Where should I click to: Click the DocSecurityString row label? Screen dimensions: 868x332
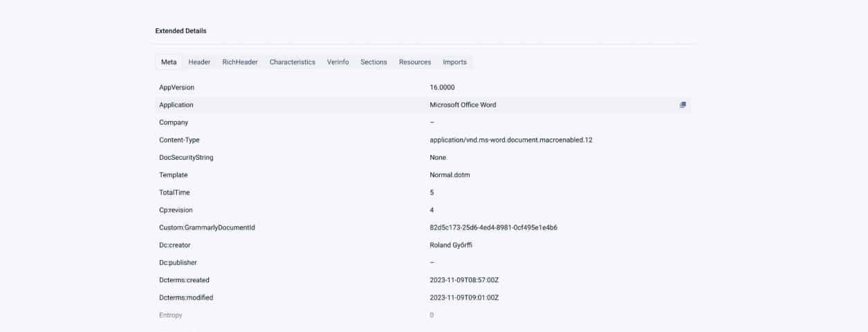pos(186,158)
